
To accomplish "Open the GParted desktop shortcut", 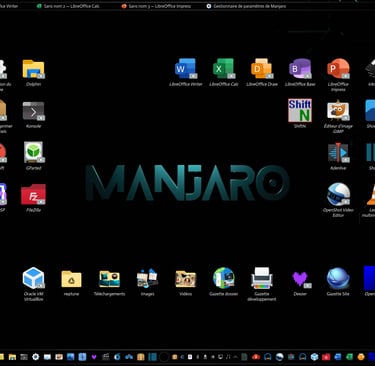I will pyautogui.click(x=33, y=152).
